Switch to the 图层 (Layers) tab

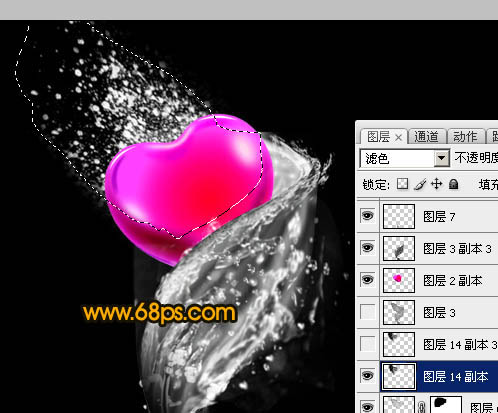tap(378, 137)
